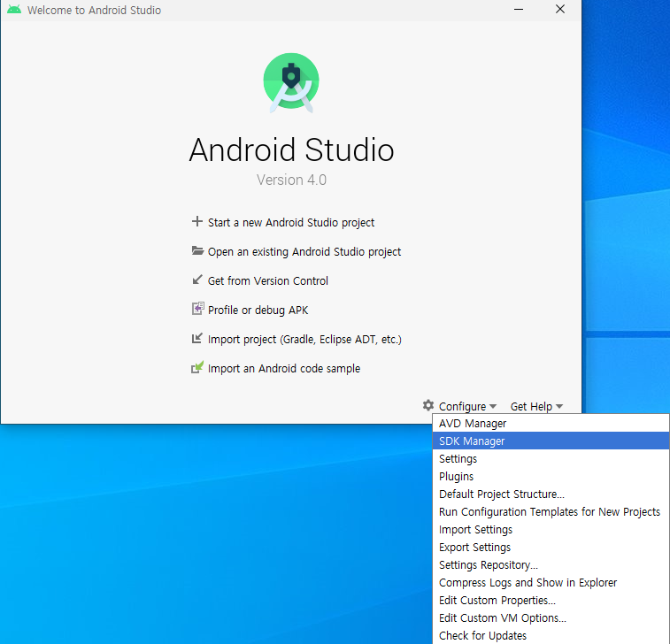
Task: Click the folder icon for opening existing project
Action: pos(197,250)
